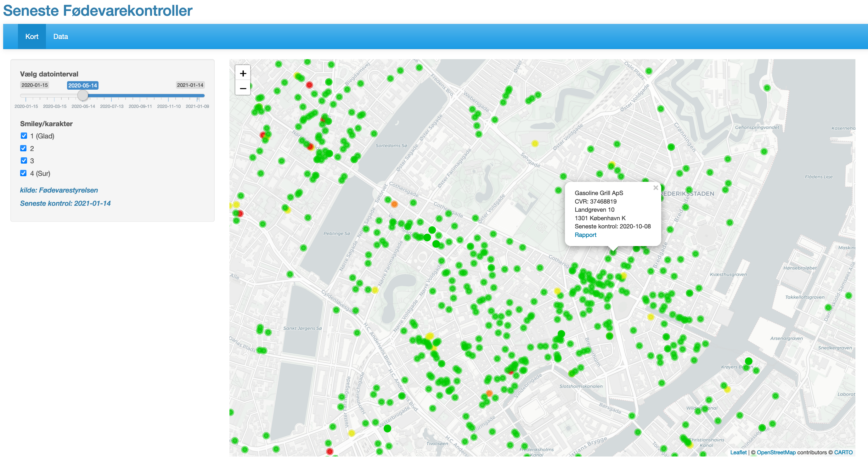Open the OpenStreetMap attribution link
868x465 pixels.
[x=776, y=452]
